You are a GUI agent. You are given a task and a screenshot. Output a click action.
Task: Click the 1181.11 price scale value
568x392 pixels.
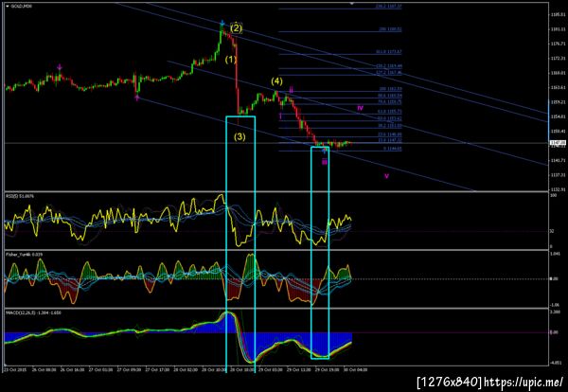tap(558, 29)
